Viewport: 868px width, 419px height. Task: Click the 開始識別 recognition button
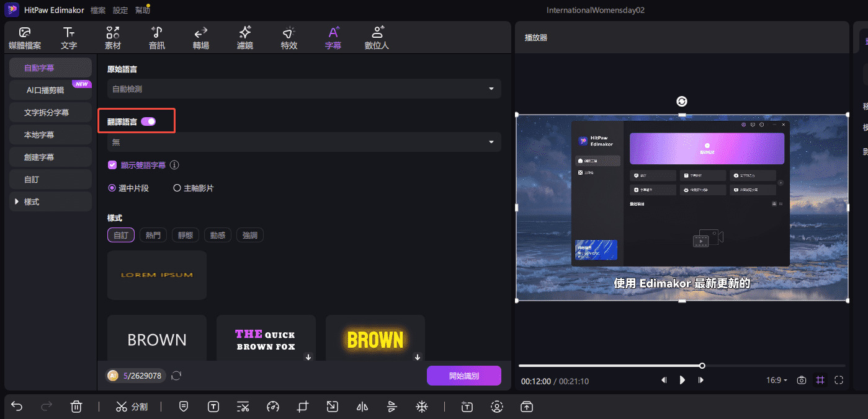click(x=464, y=376)
